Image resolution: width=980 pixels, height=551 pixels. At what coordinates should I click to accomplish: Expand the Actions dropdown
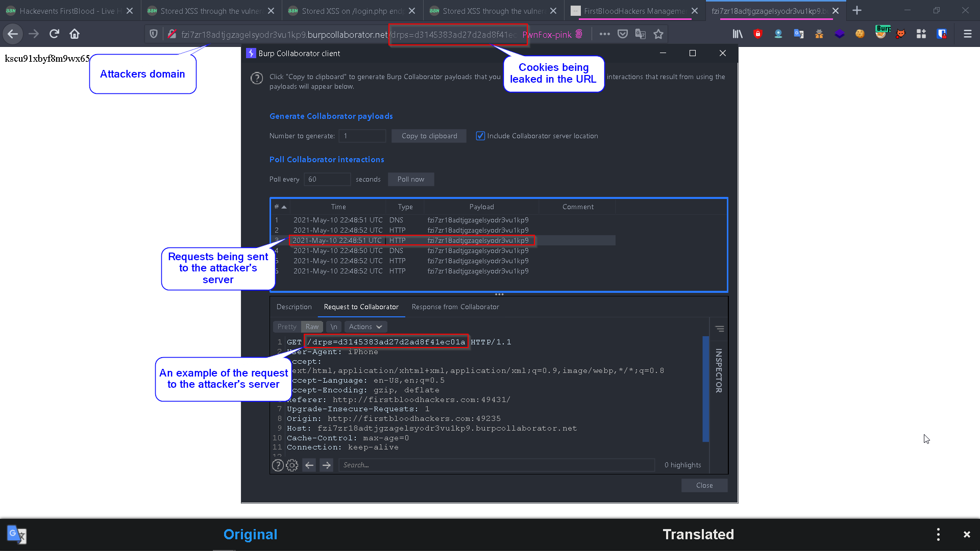(365, 327)
